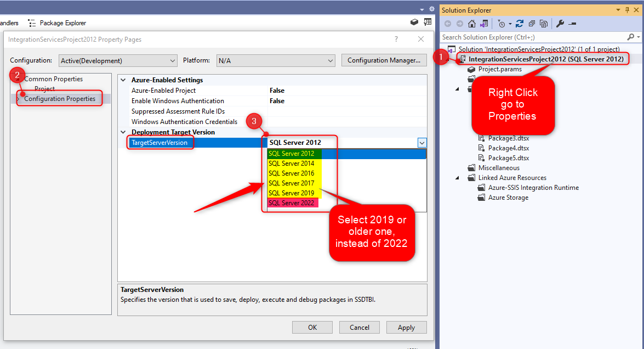This screenshot has width=644, height=349.
Task: Click the Back arrow in Solution Explorer toolbar
Action: [x=448, y=24]
